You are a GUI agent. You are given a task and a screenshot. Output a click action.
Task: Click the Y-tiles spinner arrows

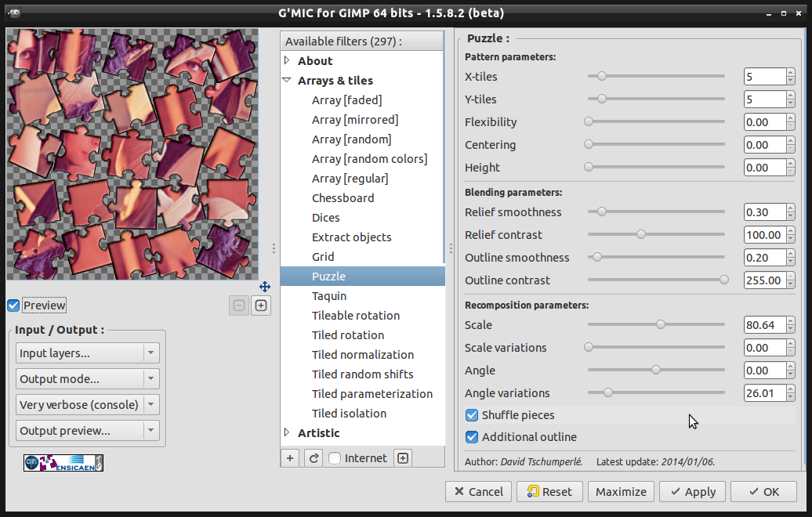[790, 99]
